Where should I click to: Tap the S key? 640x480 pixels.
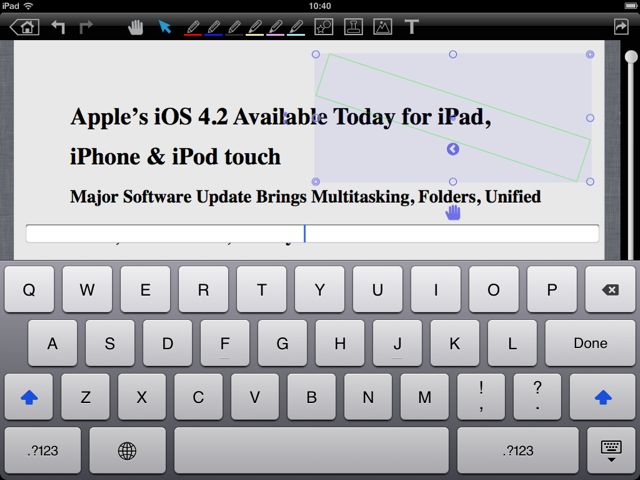110,343
